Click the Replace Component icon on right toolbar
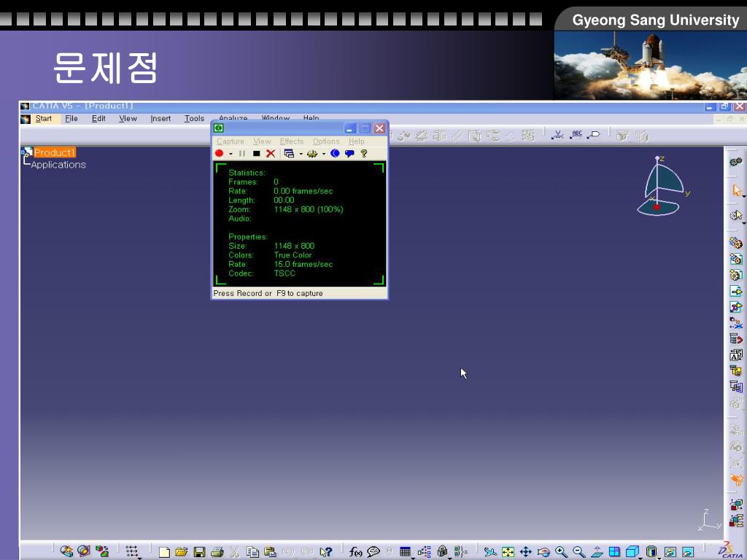The height and width of the screenshot is (560, 747). point(736,323)
